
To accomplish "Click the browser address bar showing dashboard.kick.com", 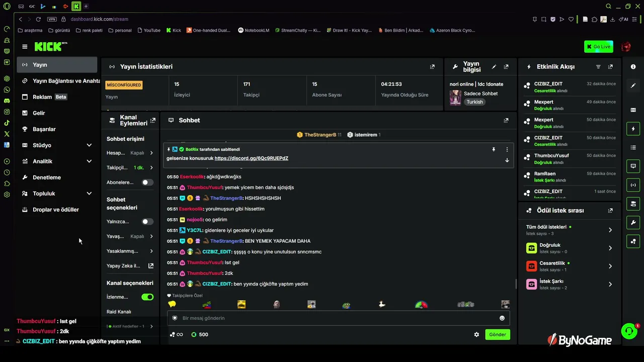I will tap(100, 19).
